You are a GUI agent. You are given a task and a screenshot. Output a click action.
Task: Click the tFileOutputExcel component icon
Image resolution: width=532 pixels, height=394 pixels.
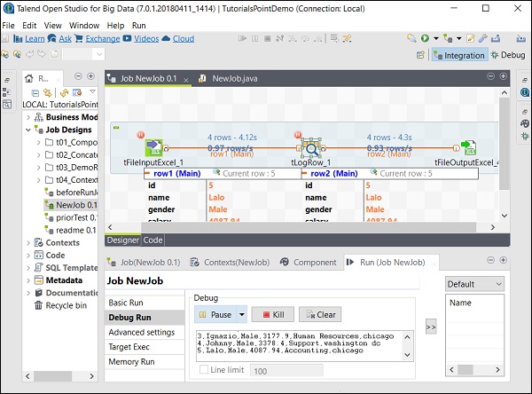click(468, 147)
